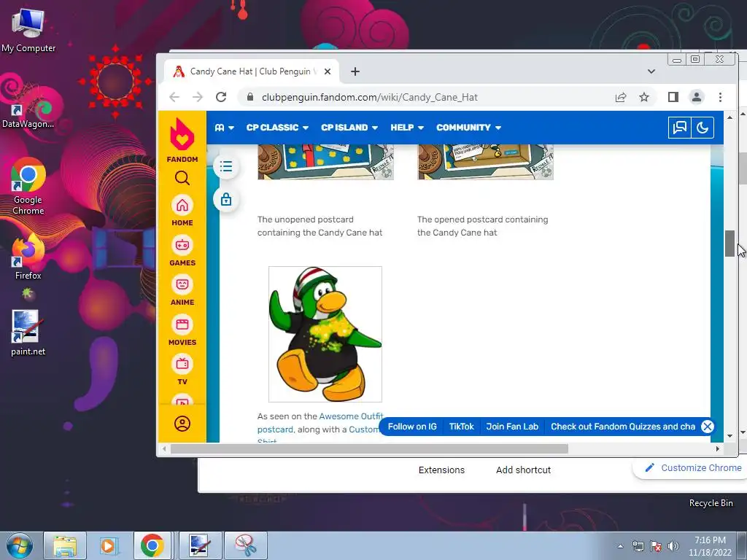Image resolution: width=747 pixels, height=560 pixels.
Task: Open wiki discussions chat icon
Action: click(x=679, y=128)
